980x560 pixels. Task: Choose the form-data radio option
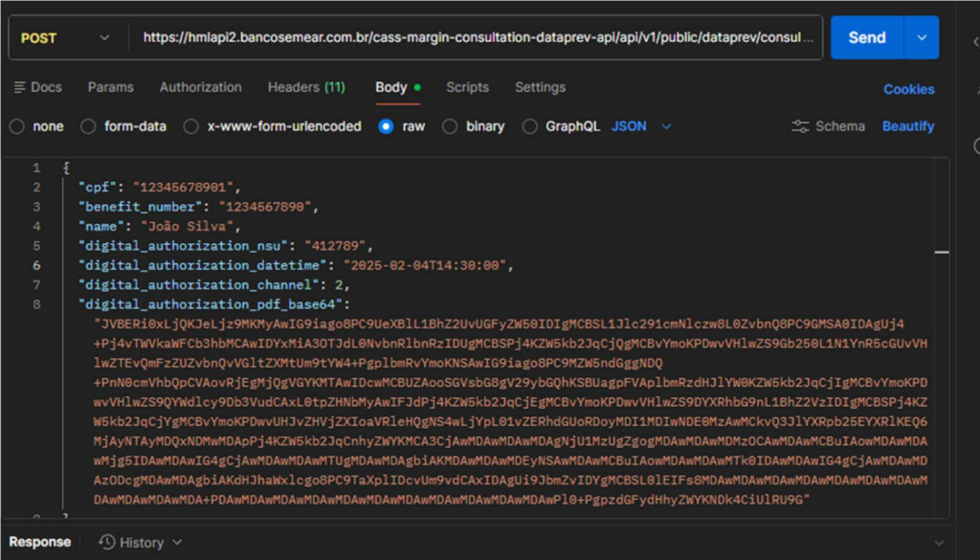point(88,126)
